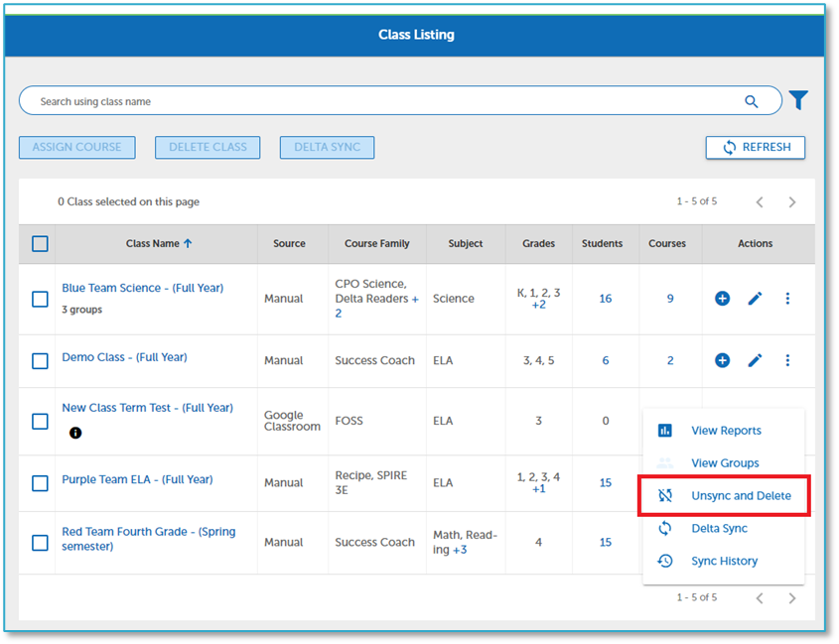This screenshot has height=644, width=839.
Task: Open the Blue Team Science class link
Action: [x=142, y=288]
